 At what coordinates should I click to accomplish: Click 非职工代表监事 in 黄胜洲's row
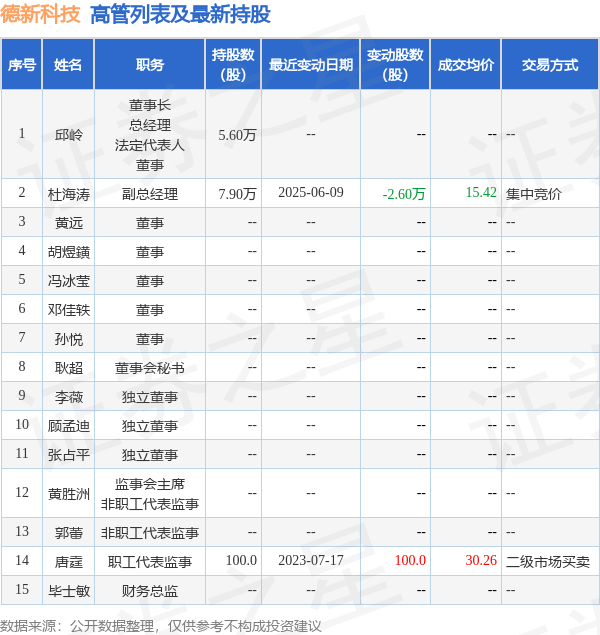150,504
